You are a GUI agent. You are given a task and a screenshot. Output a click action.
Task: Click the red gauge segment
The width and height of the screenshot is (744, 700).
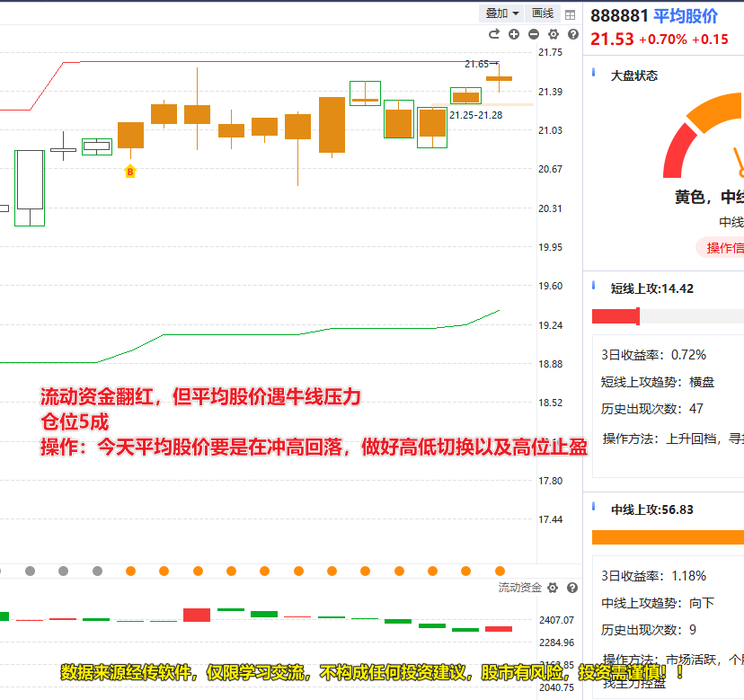click(678, 152)
